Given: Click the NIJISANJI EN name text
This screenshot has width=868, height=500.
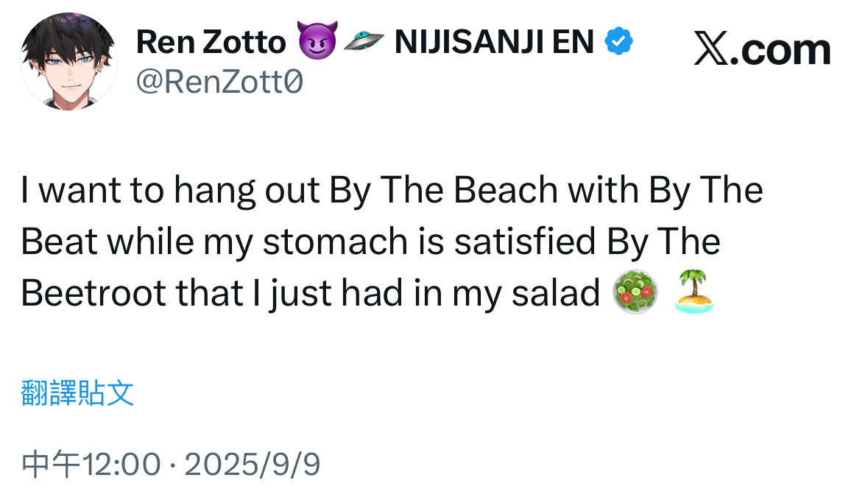Looking at the screenshot, I should point(494,43).
